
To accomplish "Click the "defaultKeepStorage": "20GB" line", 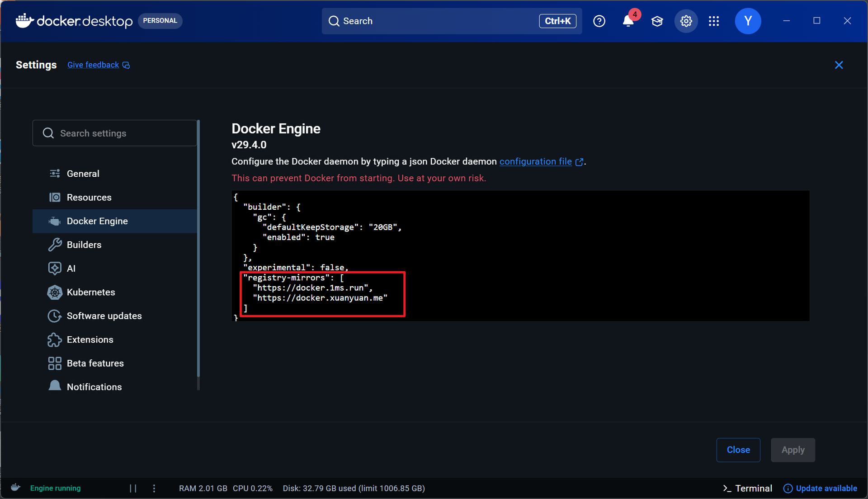I will click(x=332, y=227).
